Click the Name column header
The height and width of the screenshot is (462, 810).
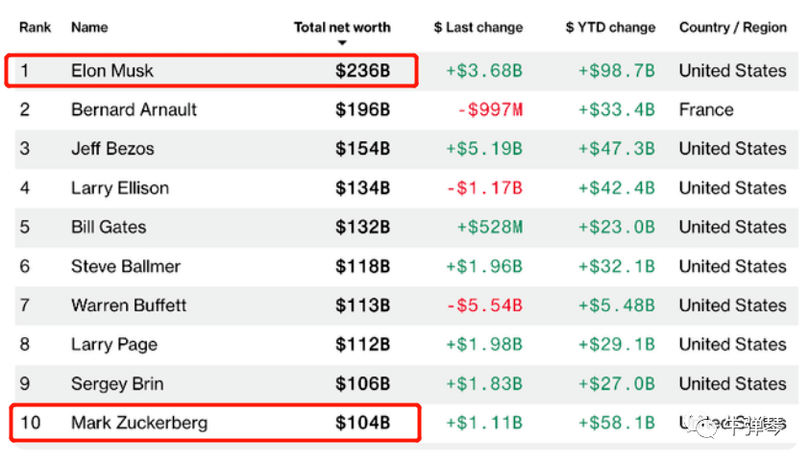tap(89, 27)
